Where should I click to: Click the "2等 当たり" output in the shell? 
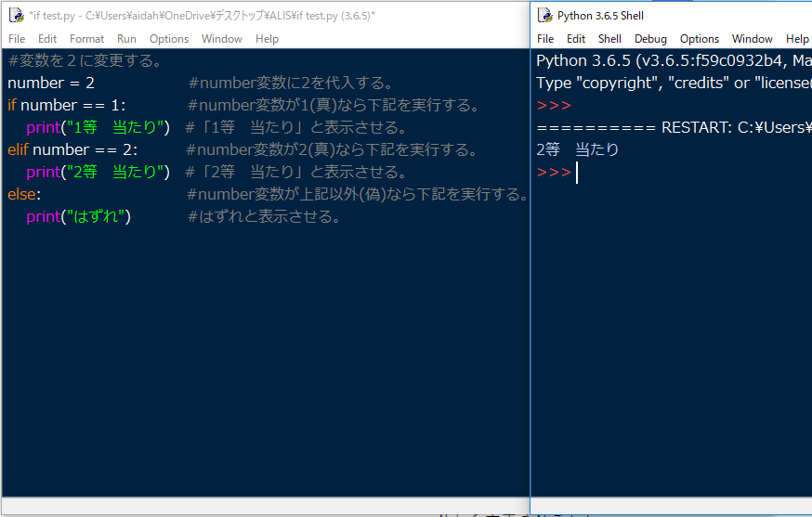pyautogui.click(x=577, y=149)
